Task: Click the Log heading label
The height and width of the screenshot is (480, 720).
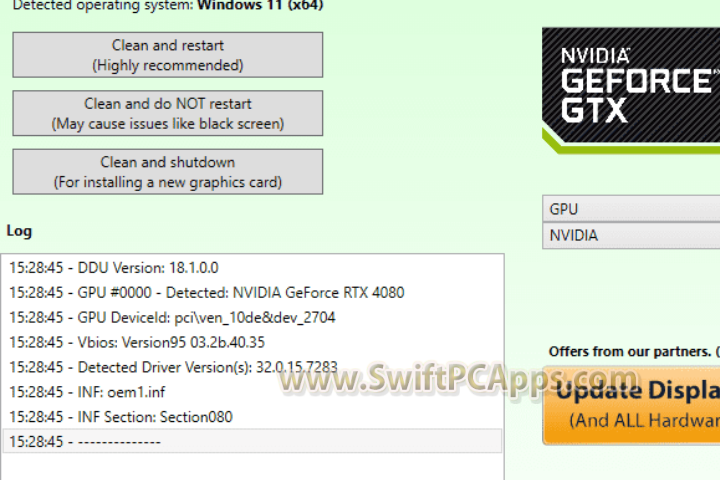Action: [19, 231]
